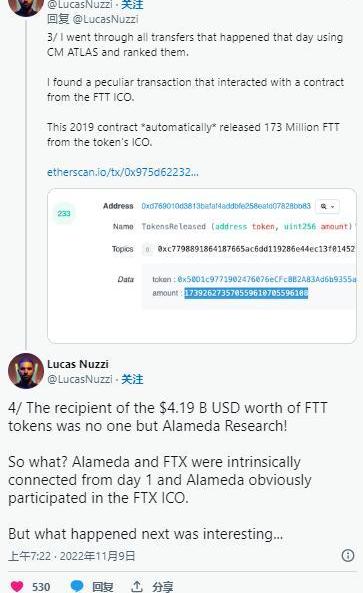
Task: Click the @LucasNuzzi handle under the name
Action: coord(80,379)
